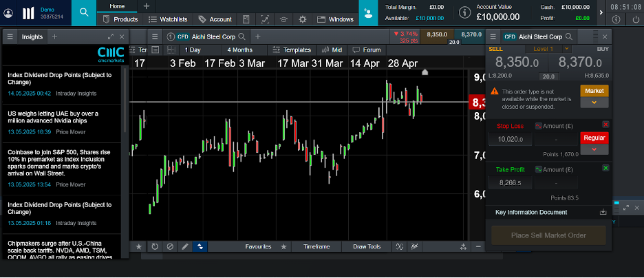
Task: Open the Insights panel hamburger menu
Action: tap(10, 36)
